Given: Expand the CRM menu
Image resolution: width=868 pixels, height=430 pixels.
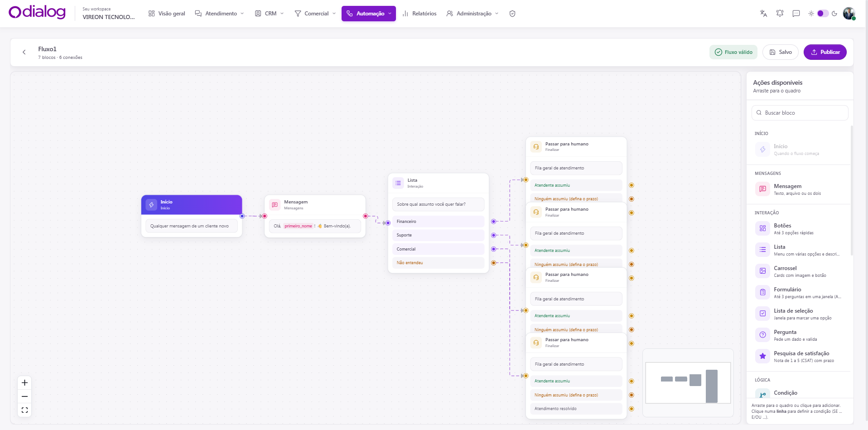Looking at the screenshot, I should coord(269,14).
